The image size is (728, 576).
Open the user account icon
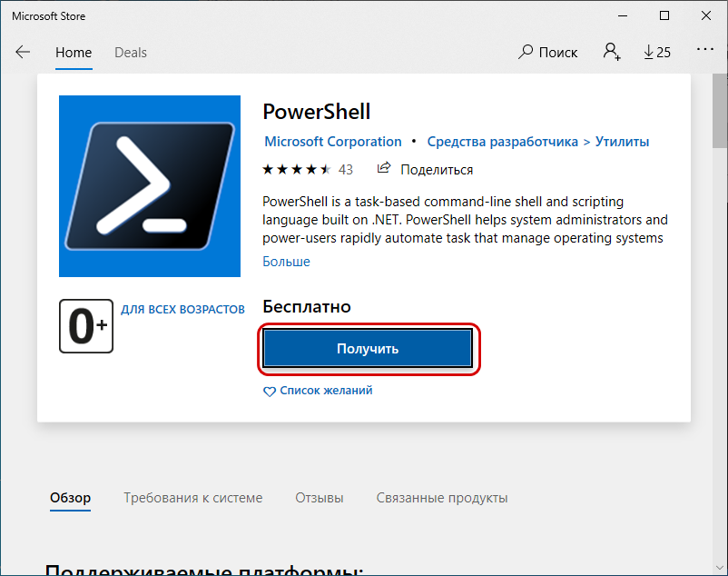click(x=612, y=52)
